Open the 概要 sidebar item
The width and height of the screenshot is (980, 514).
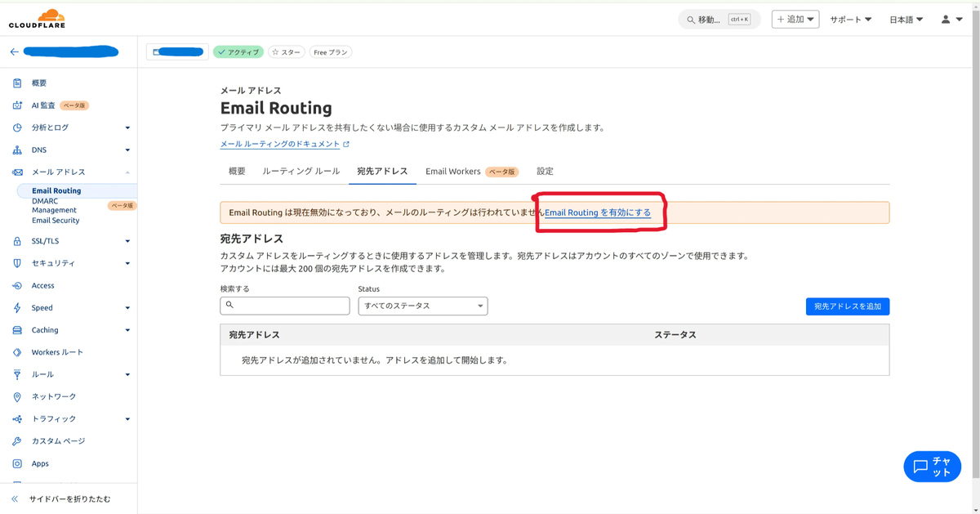tap(39, 83)
